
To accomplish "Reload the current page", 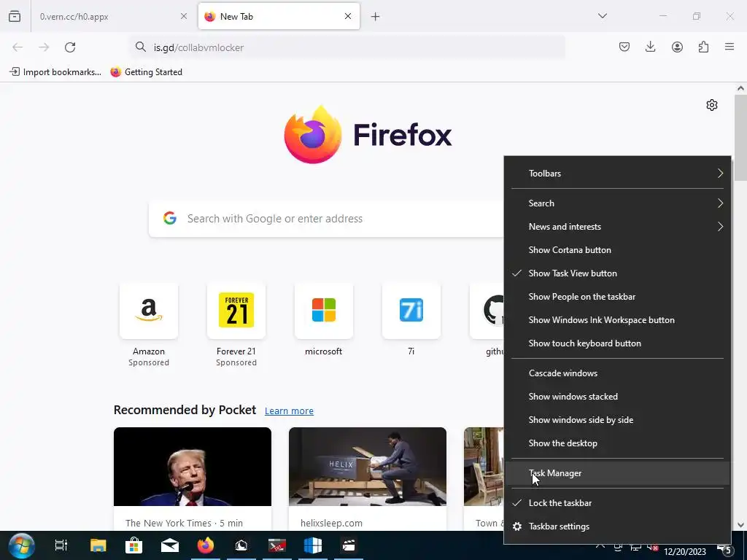I will pyautogui.click(x=70, y=47).
